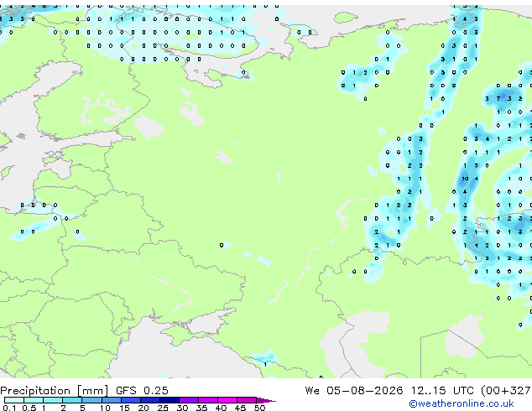Click the weatheronline.co.uk copyright link

[462, 403]
